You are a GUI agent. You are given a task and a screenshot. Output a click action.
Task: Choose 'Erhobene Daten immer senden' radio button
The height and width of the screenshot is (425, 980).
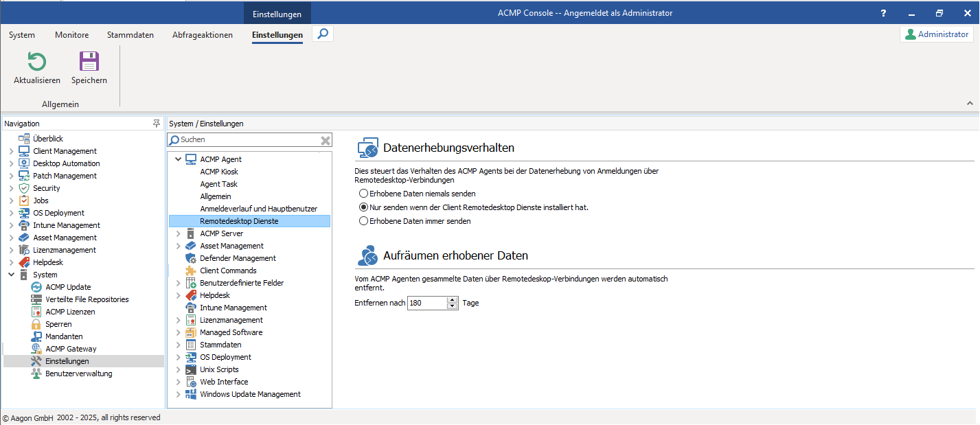[364, 221]
